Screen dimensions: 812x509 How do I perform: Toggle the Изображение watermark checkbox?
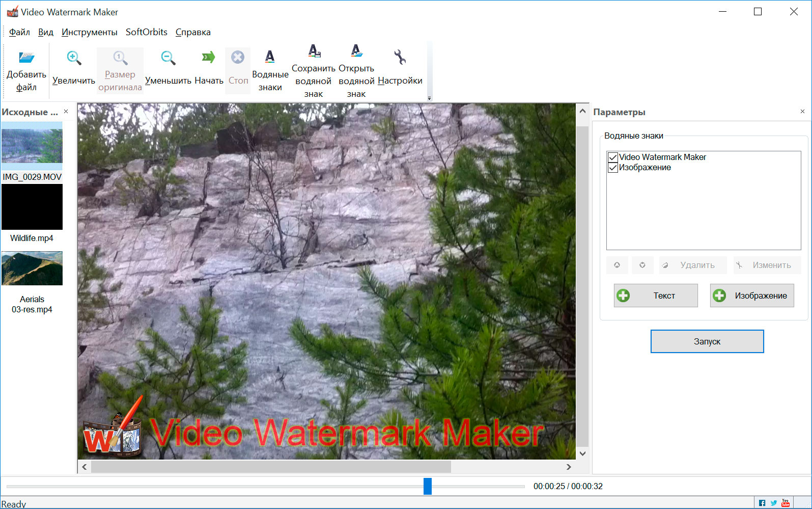click(x=613, y=168)
